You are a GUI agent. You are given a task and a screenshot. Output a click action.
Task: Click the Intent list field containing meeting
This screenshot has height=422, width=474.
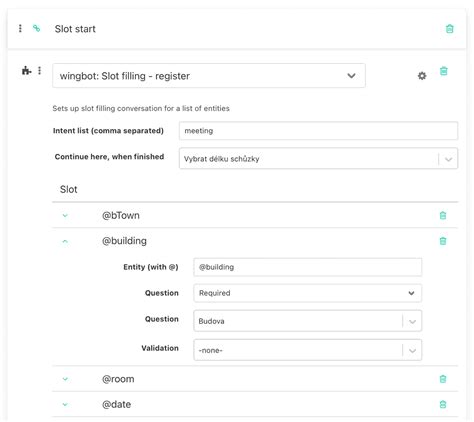(318, 131)
